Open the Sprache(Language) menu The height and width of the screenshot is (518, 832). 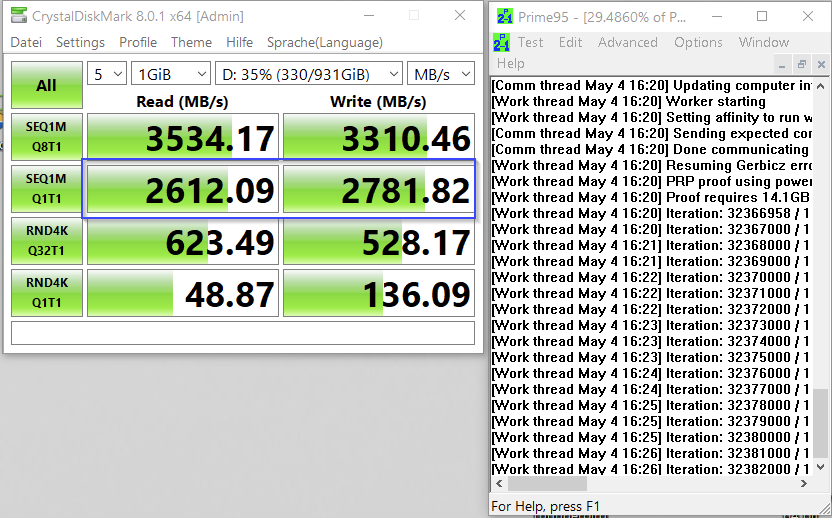click(x=325, y=42)
